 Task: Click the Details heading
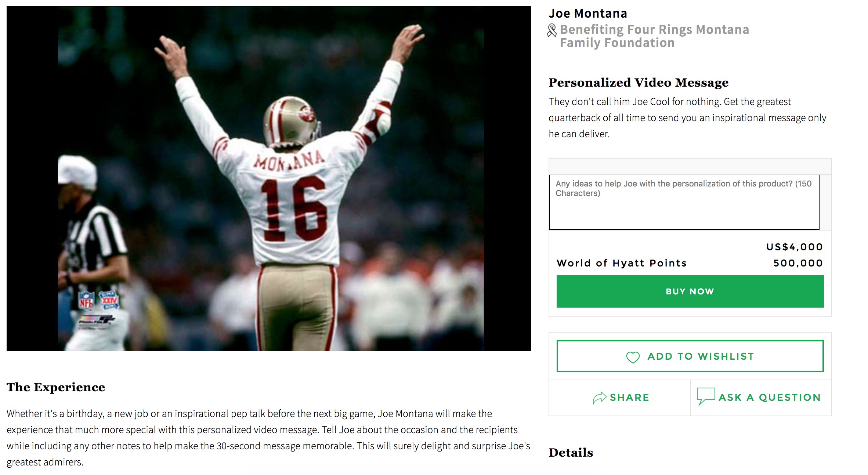click(x=571, y=453)
